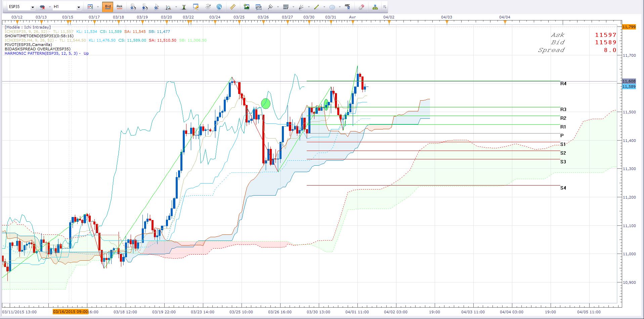Select the Fibonacci retracement lines tool
Viewport: 644px width, 319px height.
286,7
